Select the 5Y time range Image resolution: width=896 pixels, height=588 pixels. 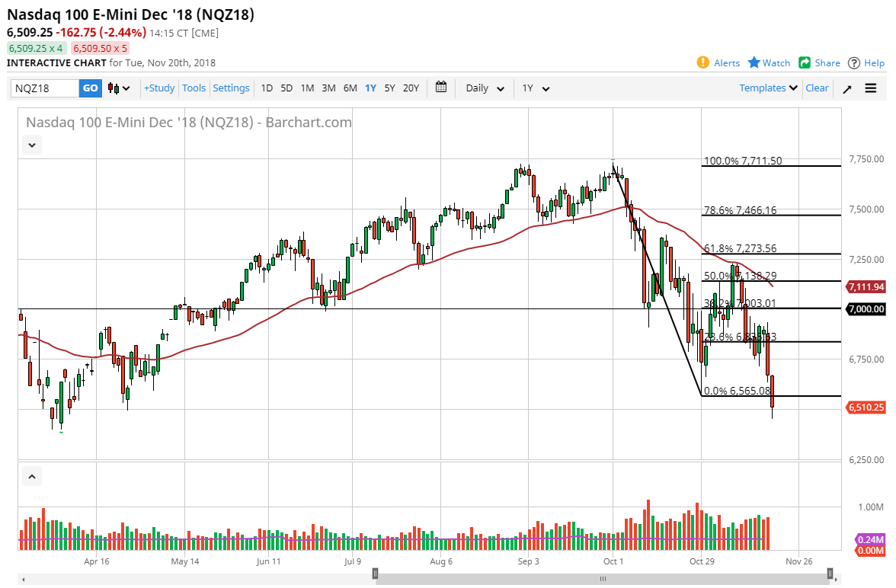389,88
